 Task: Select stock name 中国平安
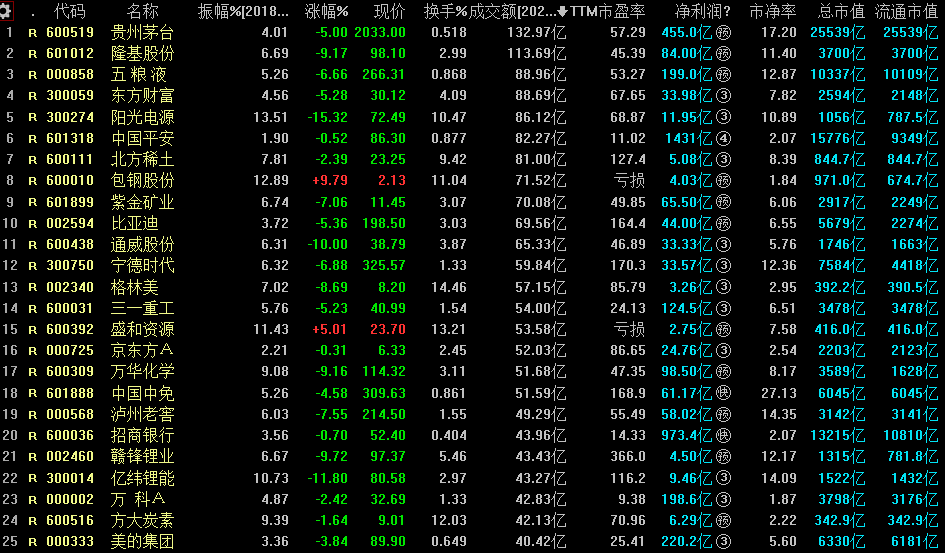click(x=143, y=139)
